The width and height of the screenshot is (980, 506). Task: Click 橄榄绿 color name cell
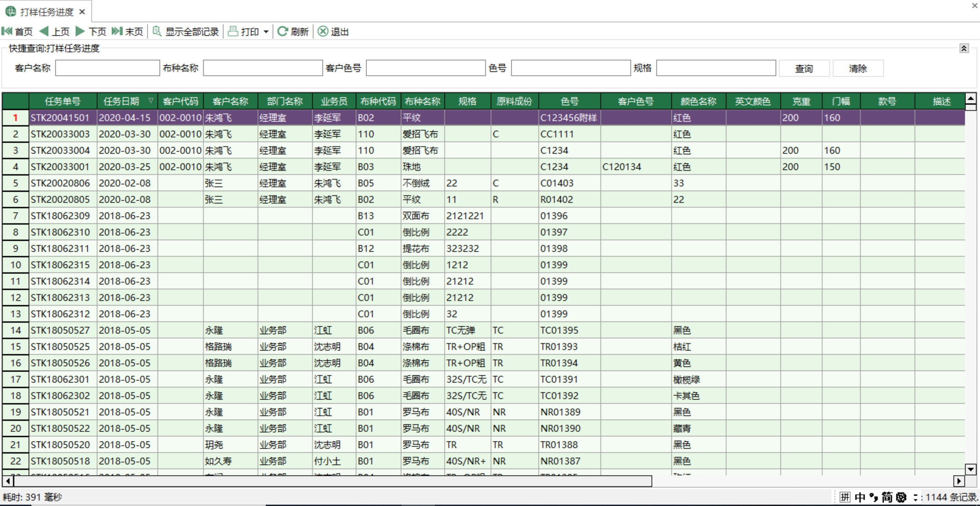point(699,379)
